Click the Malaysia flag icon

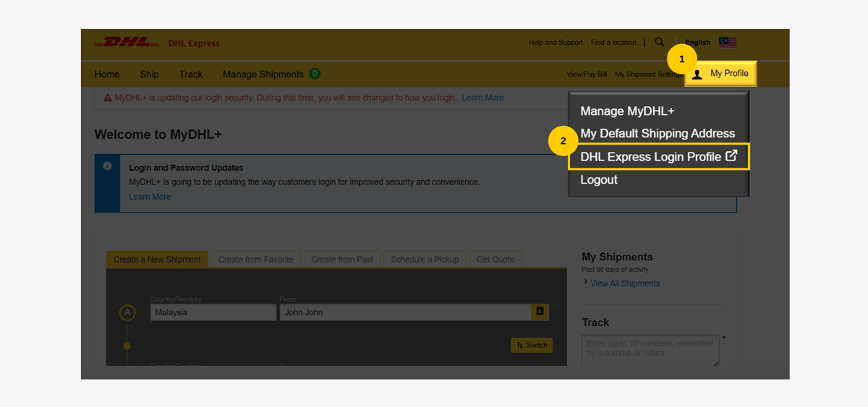[728, 43]
